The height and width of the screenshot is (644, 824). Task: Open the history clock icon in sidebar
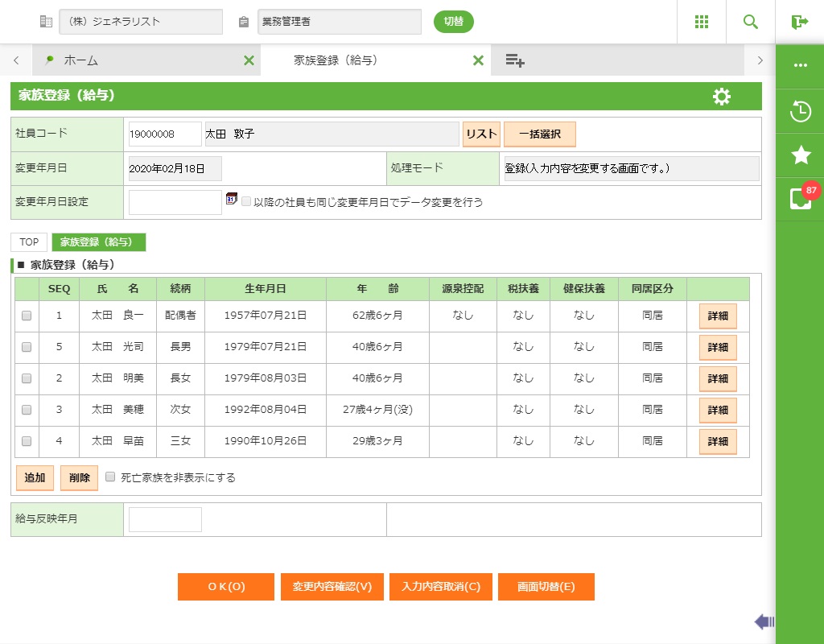click(x=800, y=112)
